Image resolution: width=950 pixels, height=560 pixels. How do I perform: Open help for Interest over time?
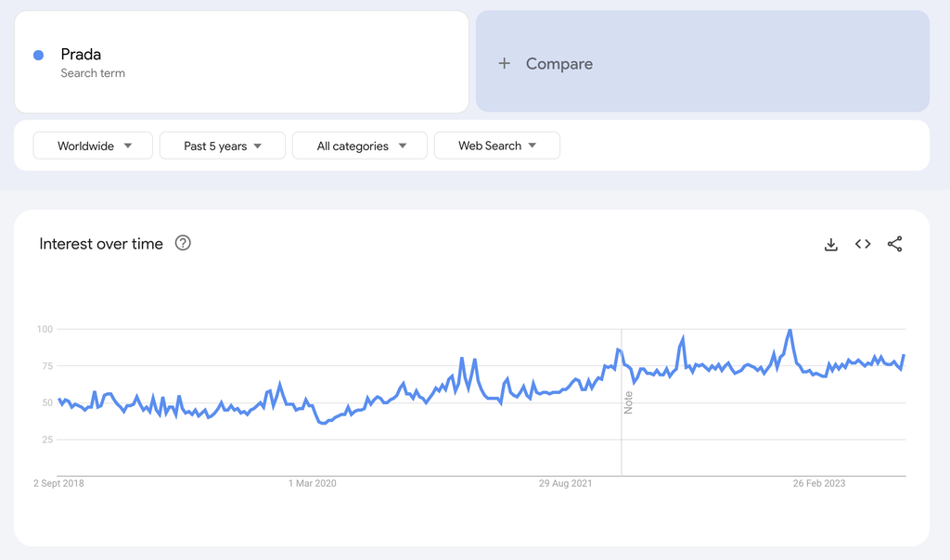(183, 243)
